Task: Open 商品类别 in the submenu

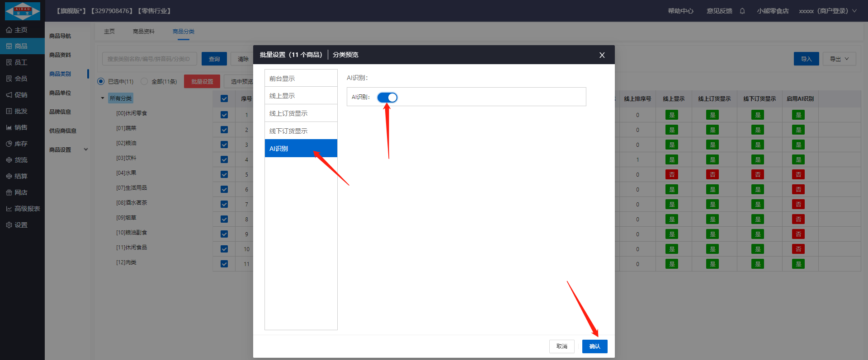Action: [x=60, y=74]
